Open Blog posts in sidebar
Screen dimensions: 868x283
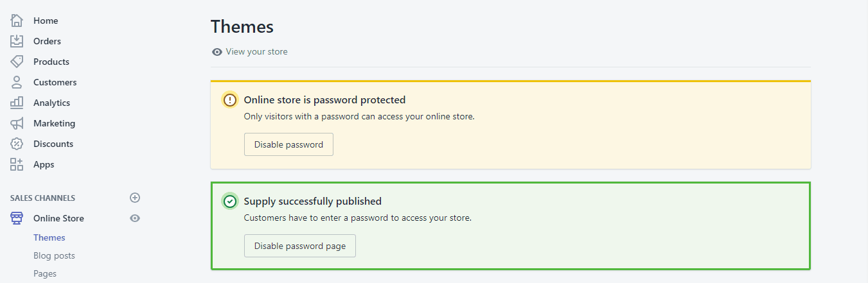pos(54,255)
